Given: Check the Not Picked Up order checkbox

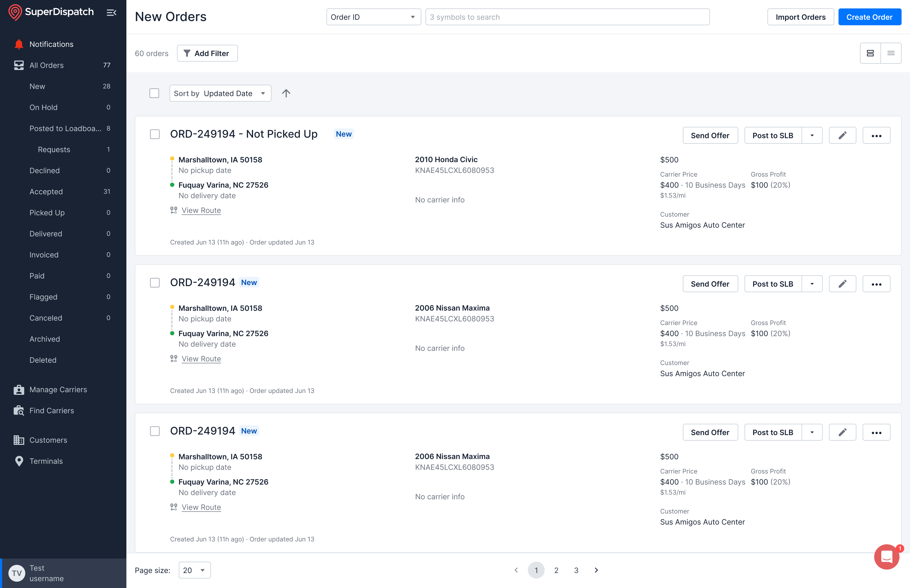Looking at the screenshot, I should click(155, 134).
